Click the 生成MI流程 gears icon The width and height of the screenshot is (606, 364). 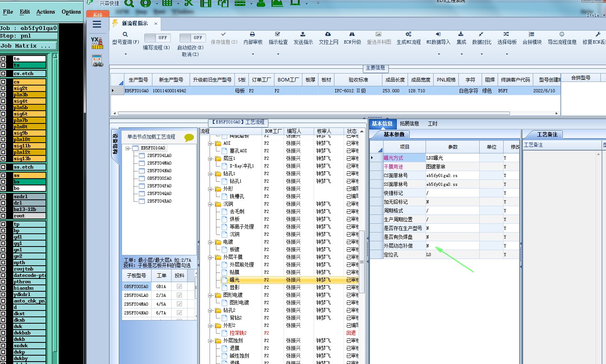point(408,34)
